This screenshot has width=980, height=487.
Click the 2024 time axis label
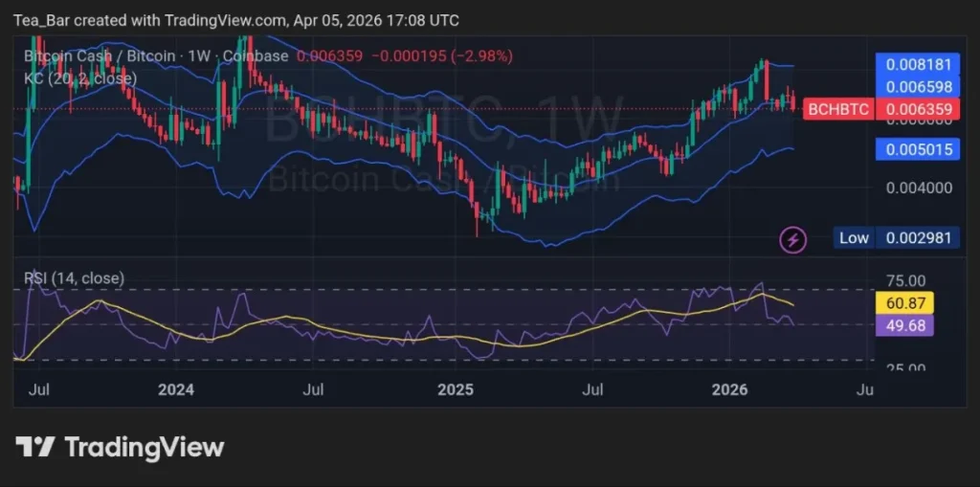(176, 390)
